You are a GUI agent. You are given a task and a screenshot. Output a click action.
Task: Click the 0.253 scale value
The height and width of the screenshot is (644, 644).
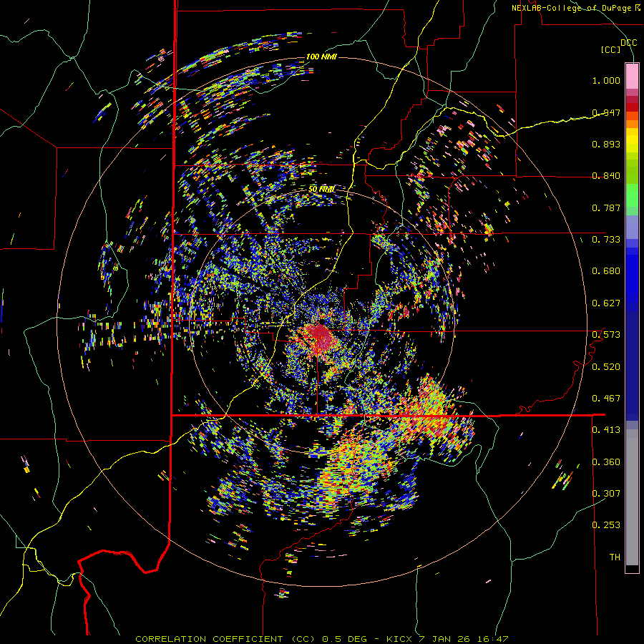606,525
